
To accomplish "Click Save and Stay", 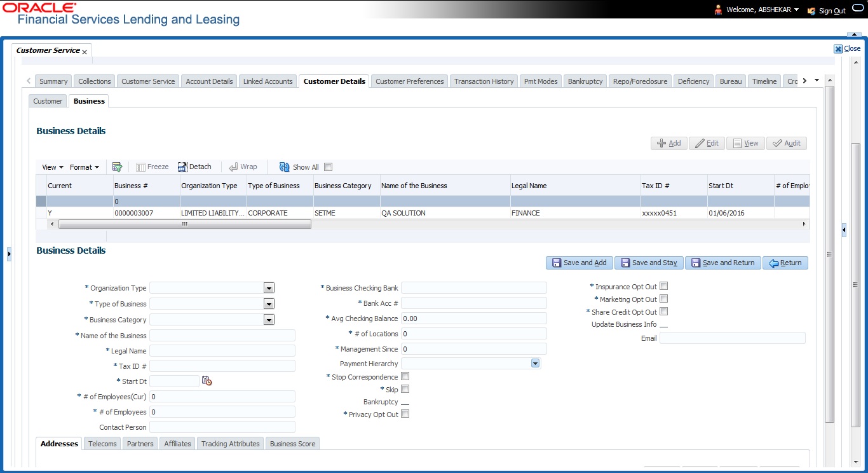I will click(x=649, y=263).
